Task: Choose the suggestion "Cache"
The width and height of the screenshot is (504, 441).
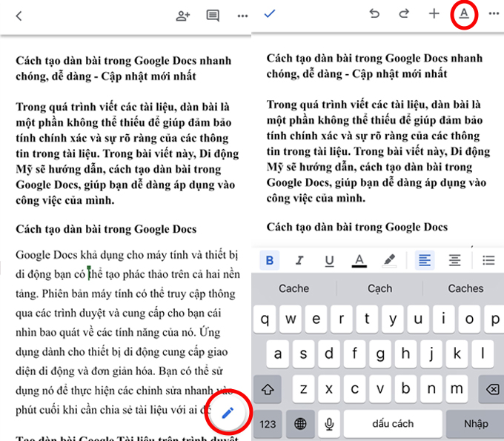Action: [x=294, y=288]
